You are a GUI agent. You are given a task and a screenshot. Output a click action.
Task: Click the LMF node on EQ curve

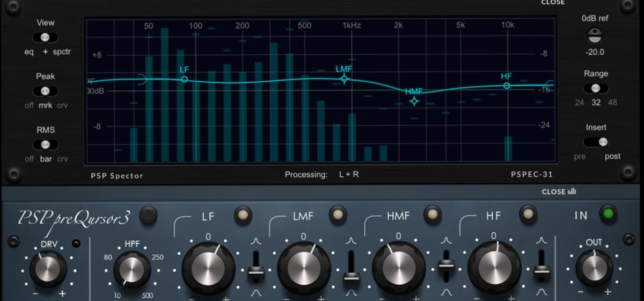coord(345,79)
